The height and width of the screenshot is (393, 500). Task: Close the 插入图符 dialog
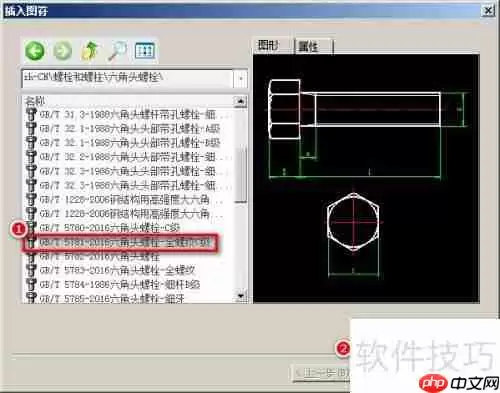pos(488,11)
